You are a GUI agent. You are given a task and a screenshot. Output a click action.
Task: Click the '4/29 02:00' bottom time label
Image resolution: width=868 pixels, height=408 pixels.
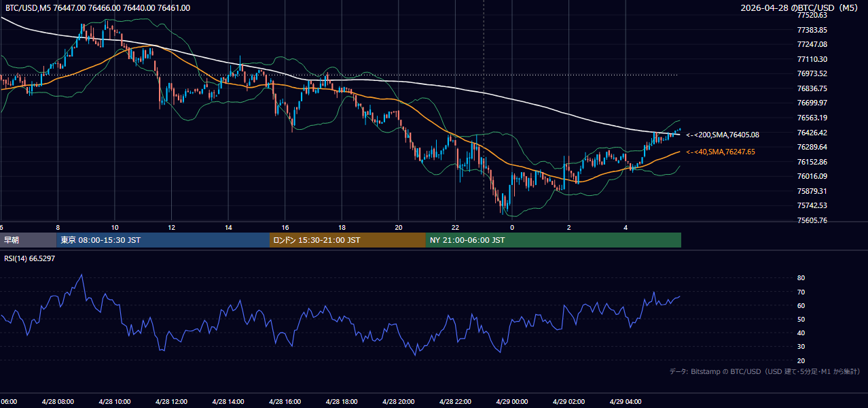(x=569, y=401)
